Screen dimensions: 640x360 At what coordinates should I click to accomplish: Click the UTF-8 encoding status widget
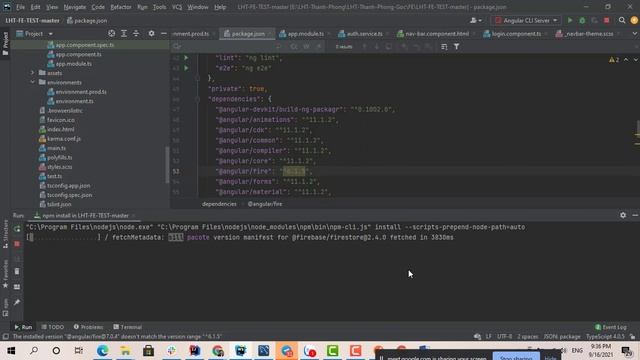point(504,337)
